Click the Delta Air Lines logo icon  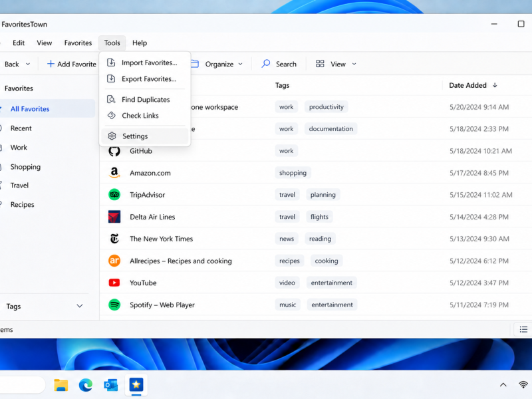coord(114,217)
